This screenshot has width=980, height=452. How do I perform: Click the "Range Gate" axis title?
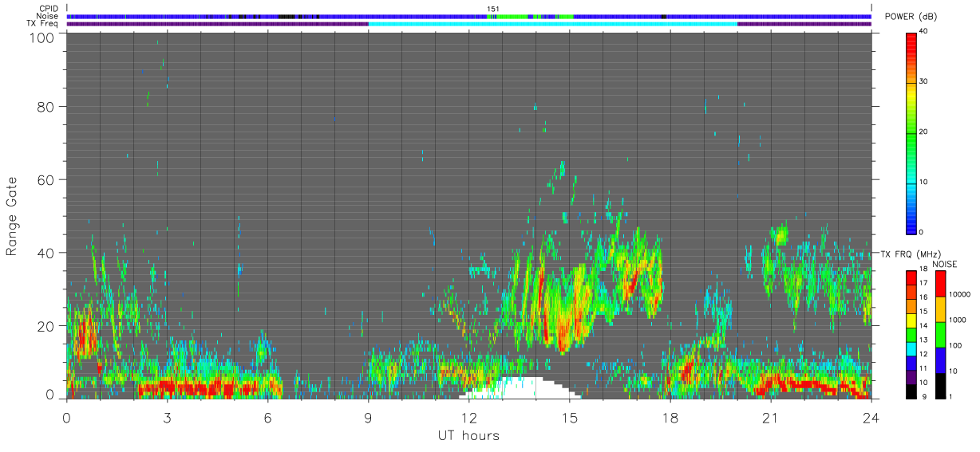click(12, 215)
